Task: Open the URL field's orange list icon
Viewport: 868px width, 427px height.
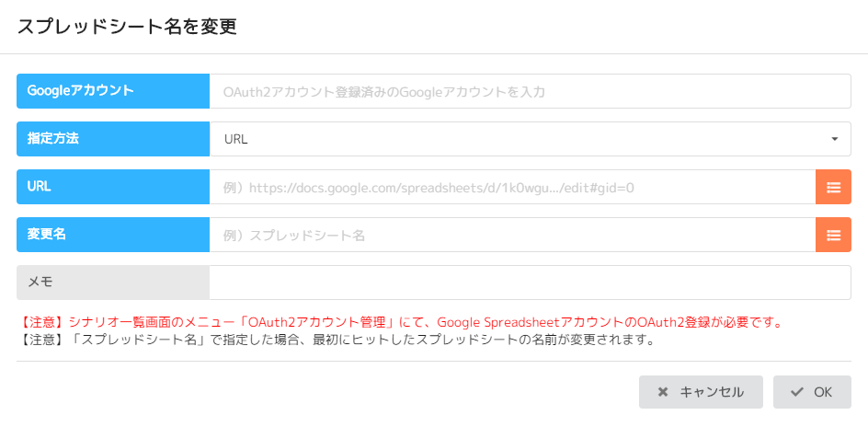Action: [833, 187]
